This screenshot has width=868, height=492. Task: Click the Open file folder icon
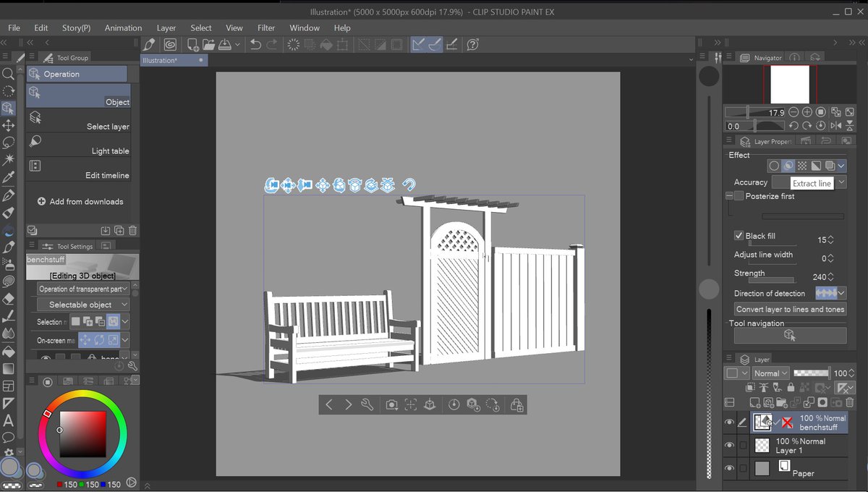pyautogui.click(x=208, y=45)
